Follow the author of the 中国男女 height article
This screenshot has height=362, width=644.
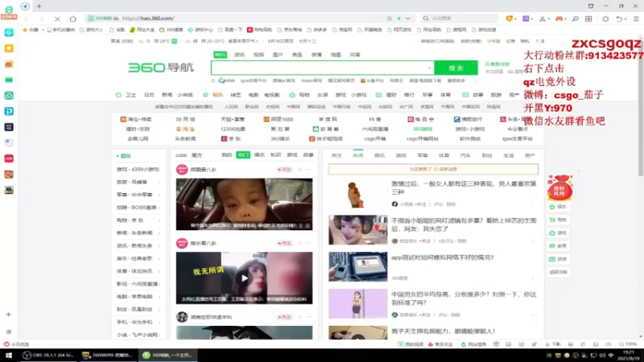click(x=425, y=315)
